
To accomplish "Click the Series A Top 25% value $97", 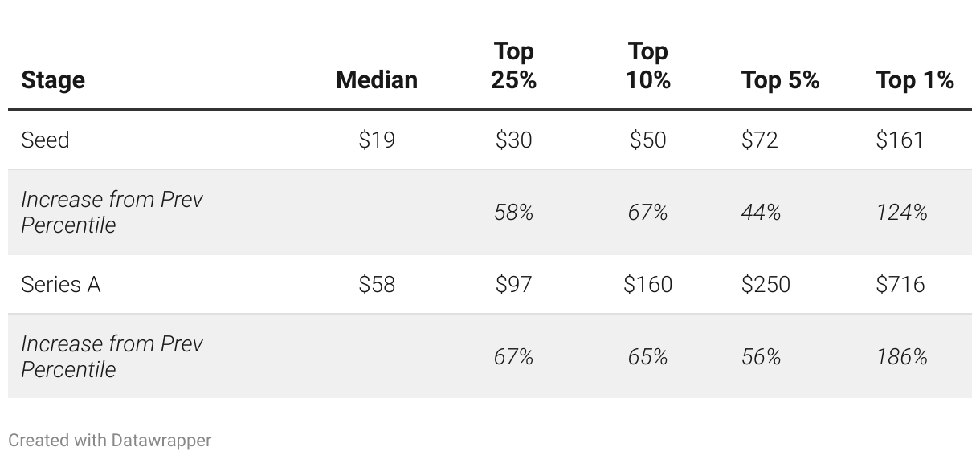I will click(x=514, y=285).
